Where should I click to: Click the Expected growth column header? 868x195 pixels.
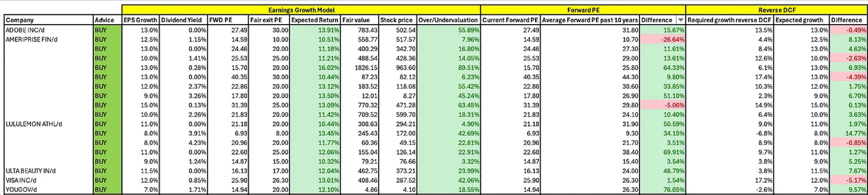[801, 20]
